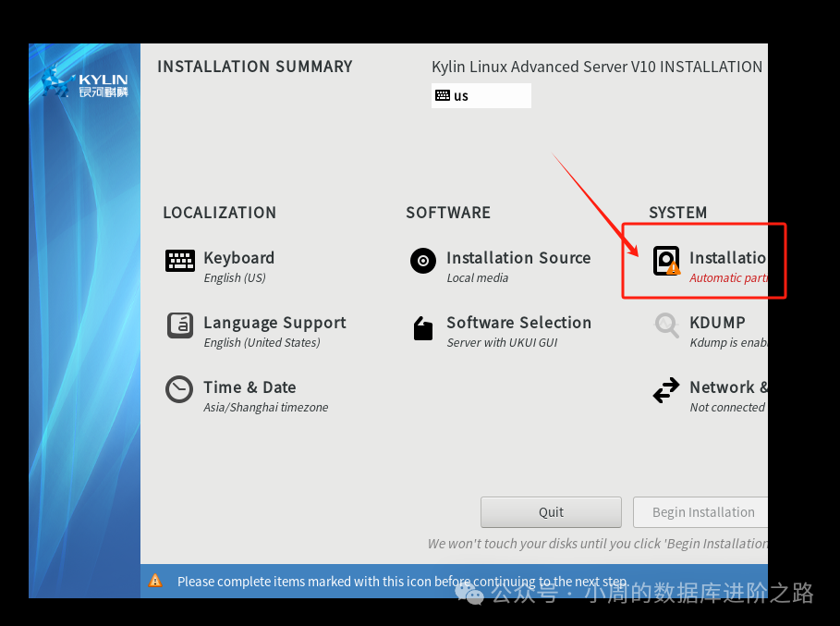Image resolution: width=840 pixels, height=626 pixels.
Task: Click the Quit button
Action: tap(551, 511)
